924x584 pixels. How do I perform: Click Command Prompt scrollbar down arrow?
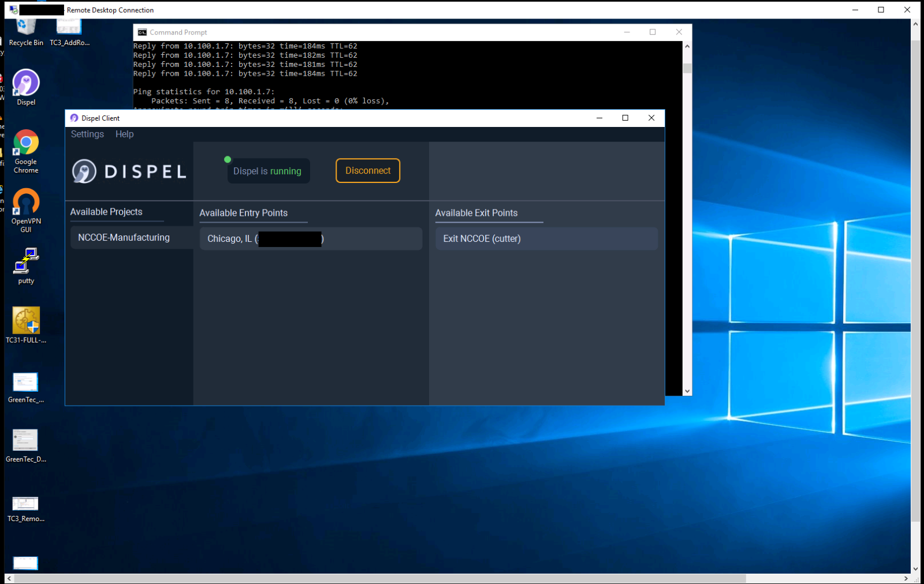(687, 391)
